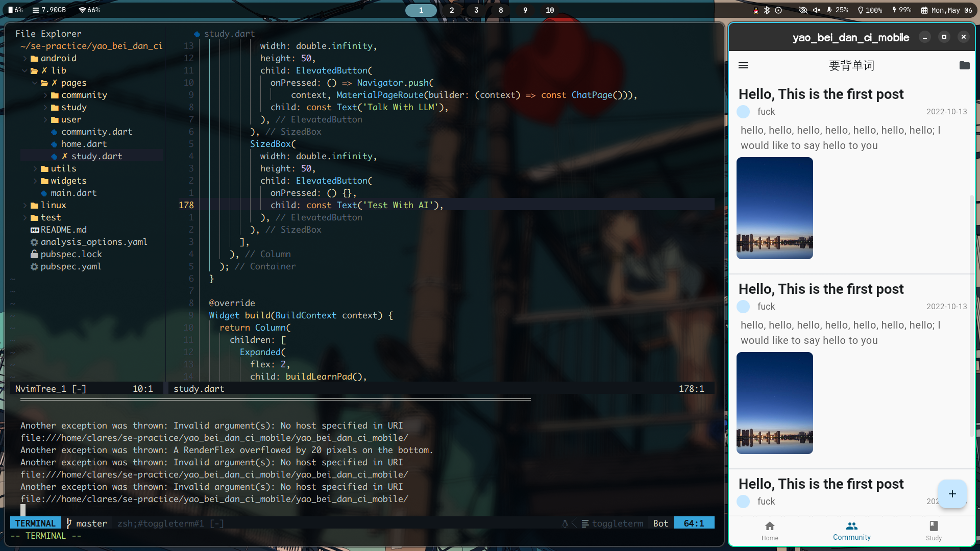This screenshot has width=980, height=551.
Task: Click the microphone 25% indicator
Action: [837, 10]
